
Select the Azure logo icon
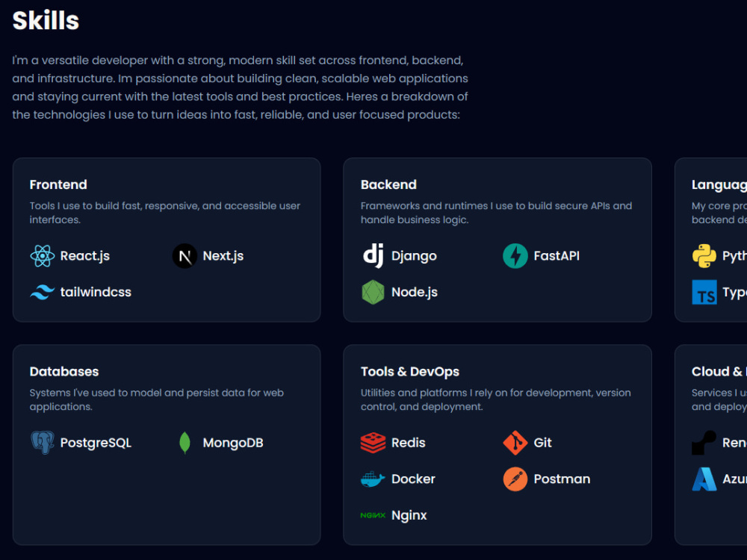(x=704, y=479)
